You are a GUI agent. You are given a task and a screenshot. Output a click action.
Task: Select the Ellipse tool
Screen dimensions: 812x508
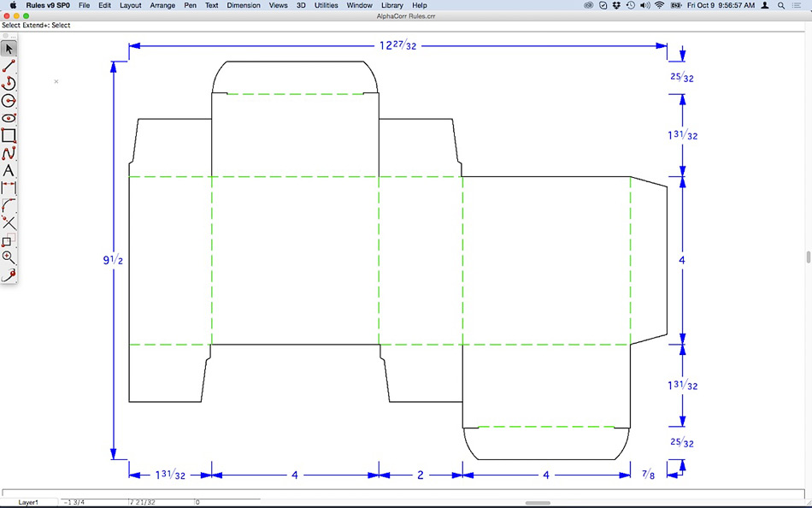tap(9, 118)
